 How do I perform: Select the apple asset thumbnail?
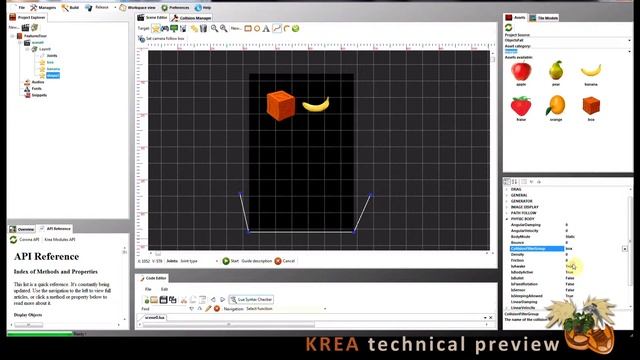coord(521,72)
